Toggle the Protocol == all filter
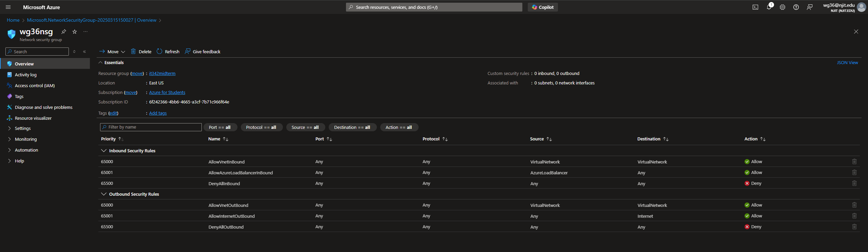This screenshot has width=868, height=252. point(261,127)
